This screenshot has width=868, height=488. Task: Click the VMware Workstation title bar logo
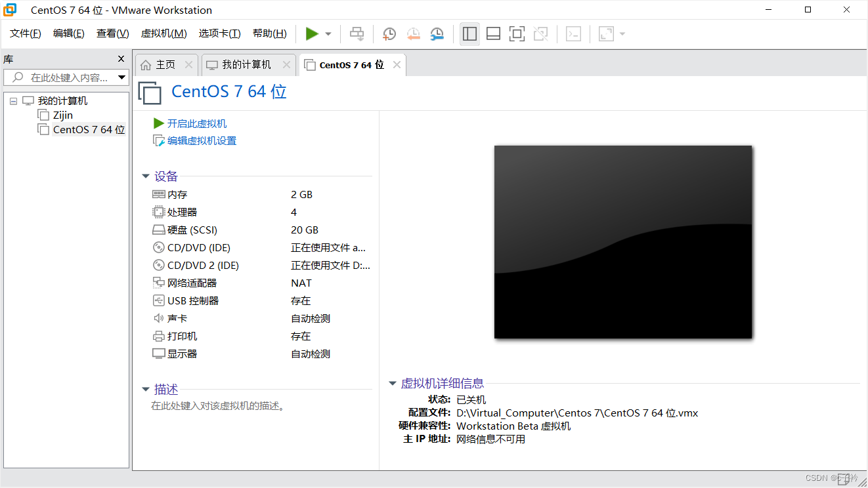click(x=11, y=10)
